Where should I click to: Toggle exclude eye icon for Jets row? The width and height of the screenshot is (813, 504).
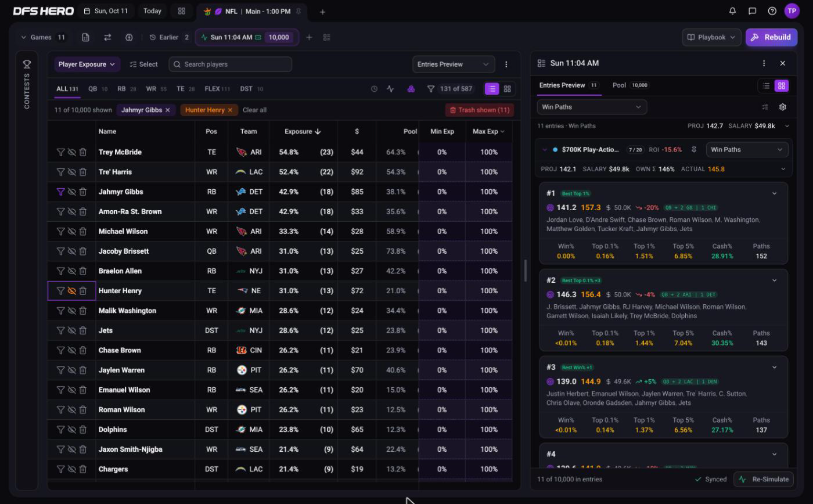tap(72, 330)
